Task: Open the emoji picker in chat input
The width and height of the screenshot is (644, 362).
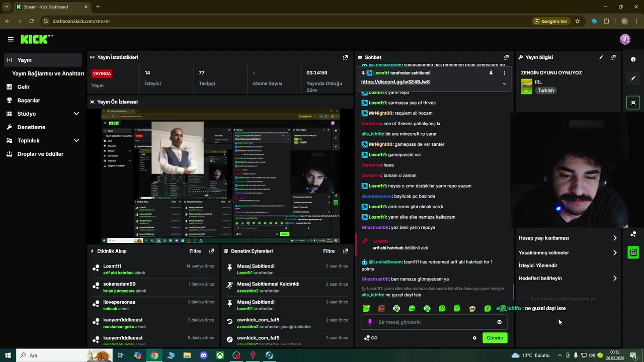Action: (x=499, y=322)
